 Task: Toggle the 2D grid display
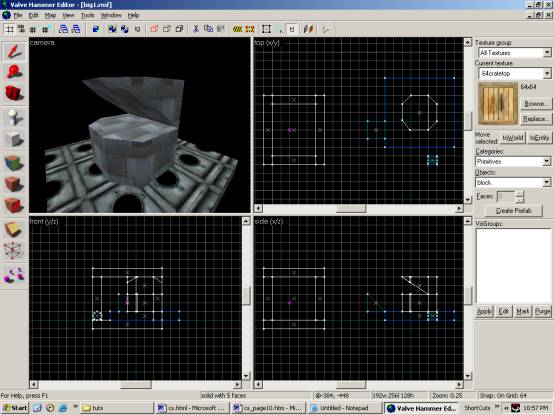[x=10, y=29]
